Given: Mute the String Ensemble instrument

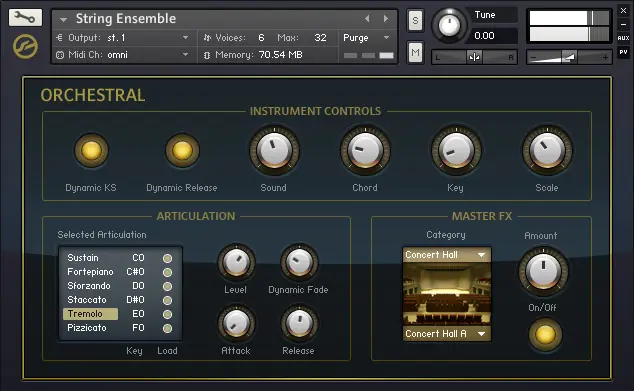Looking at the screenshot, I should click(415, 53).
